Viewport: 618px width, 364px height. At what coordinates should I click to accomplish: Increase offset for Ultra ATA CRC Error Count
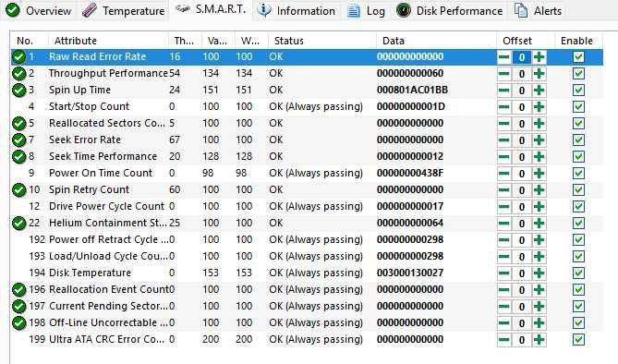click(x=539, y=340)
